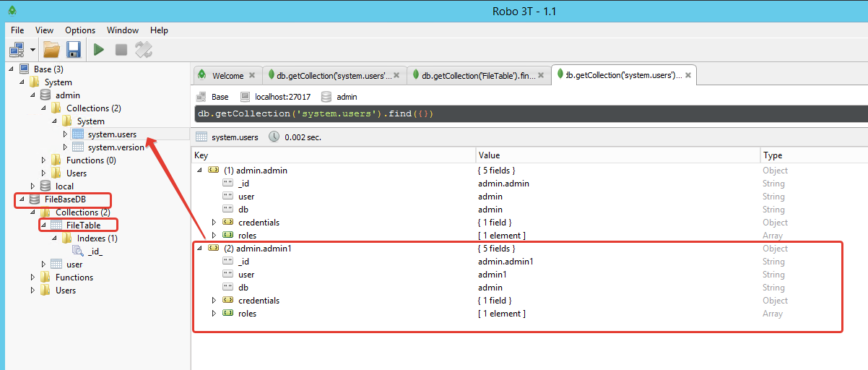The width and height of the screenshot is (868, 370).
Task: Click the system.users result table icon
Action: pos(201,137)
